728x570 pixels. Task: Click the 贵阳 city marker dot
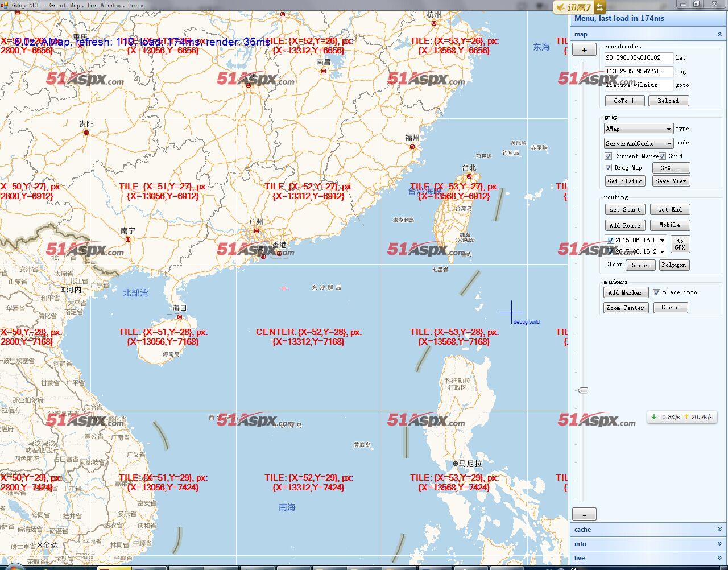86,133
